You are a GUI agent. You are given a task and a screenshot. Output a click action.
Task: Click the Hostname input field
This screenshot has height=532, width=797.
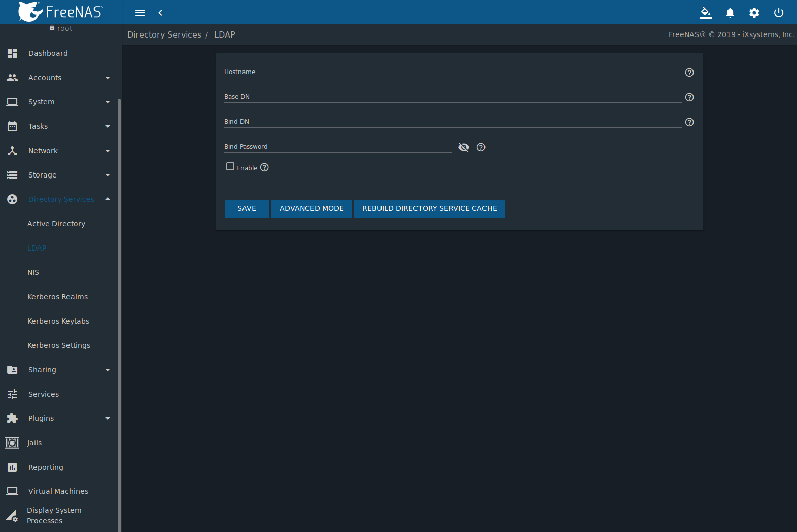[x=453, y=72]
